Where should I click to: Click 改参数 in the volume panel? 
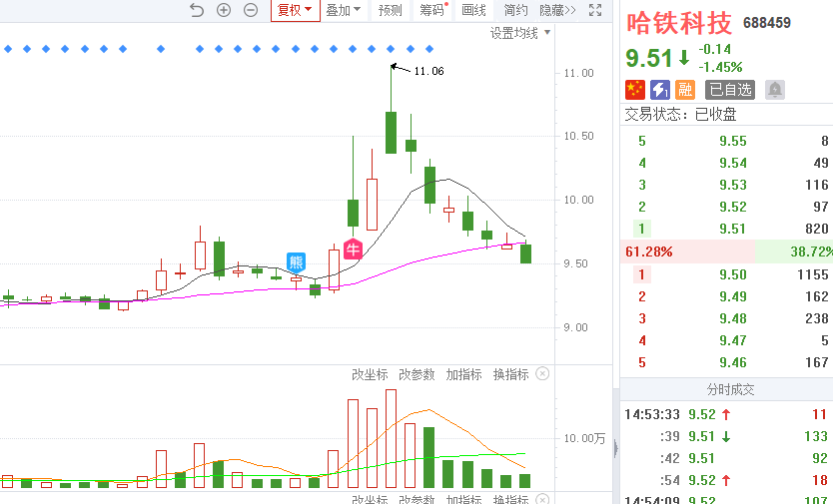(416, 374)
